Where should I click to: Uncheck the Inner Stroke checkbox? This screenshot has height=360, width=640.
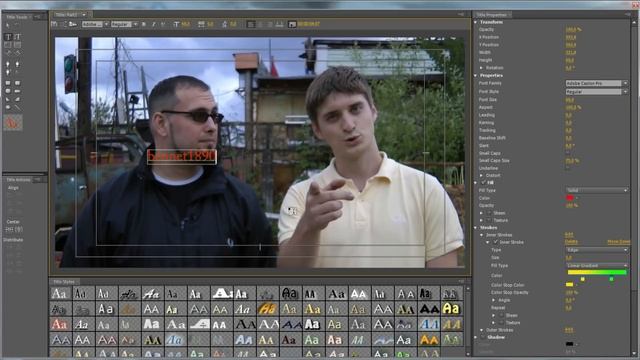click(x=496, y=242)
